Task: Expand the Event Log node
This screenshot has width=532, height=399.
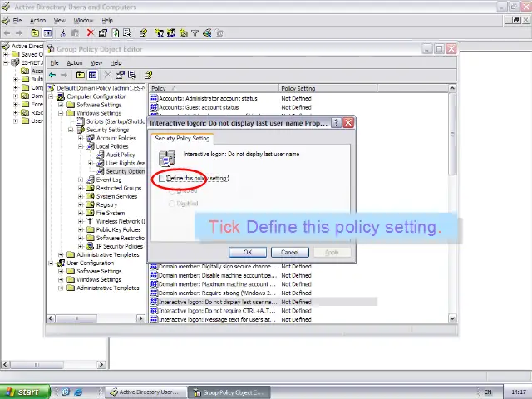Action: click(x=81, y=180)
